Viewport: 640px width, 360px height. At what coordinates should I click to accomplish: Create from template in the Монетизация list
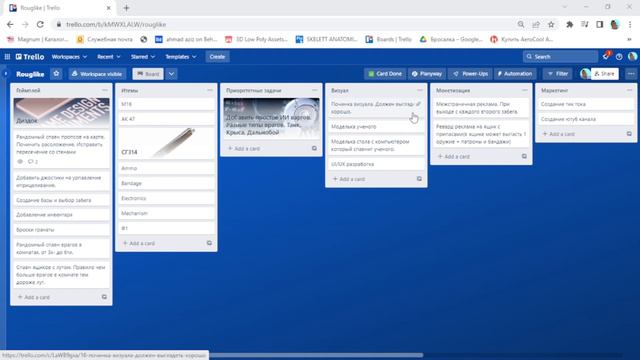524,156
